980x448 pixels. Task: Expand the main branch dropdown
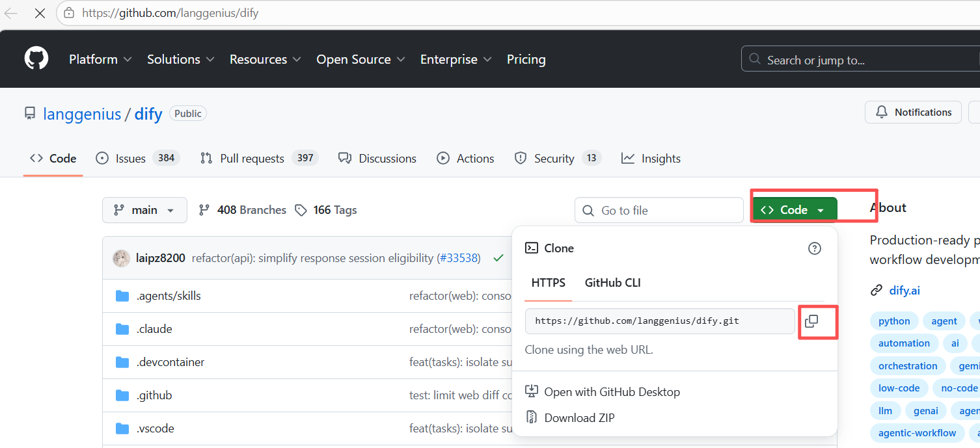coord(144,210)
